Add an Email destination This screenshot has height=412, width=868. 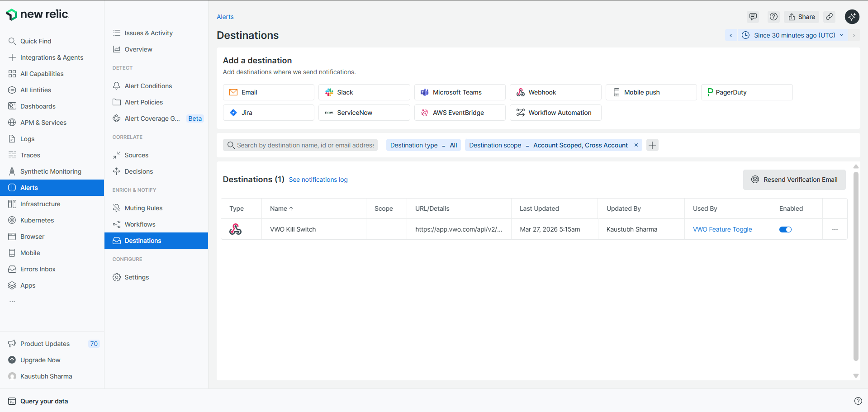click(x=269, y=92)
